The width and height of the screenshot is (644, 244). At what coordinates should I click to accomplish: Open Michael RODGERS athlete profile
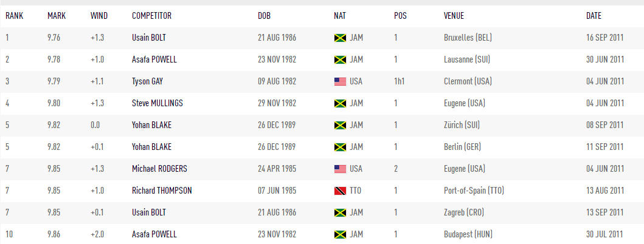158,169
